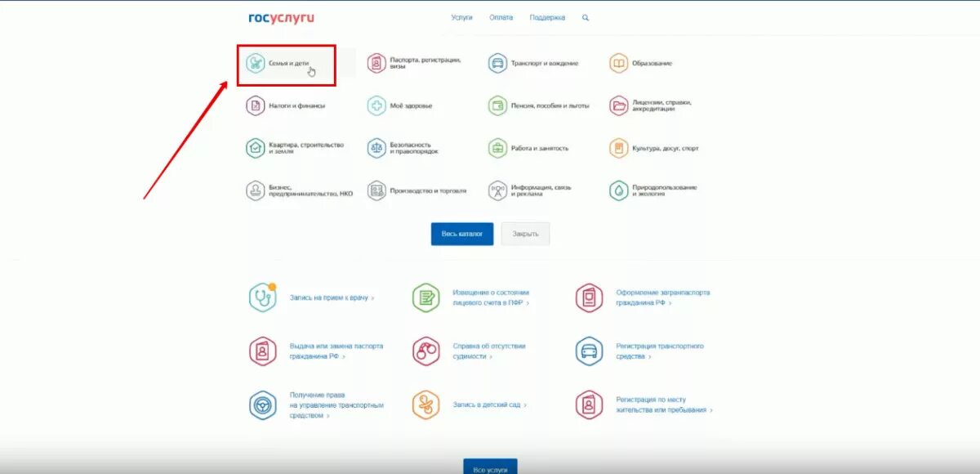Click the Пенсия, пособия и льготы icon
The width and height of the screenshot is (980, 474).
click(x=497, y=105)
